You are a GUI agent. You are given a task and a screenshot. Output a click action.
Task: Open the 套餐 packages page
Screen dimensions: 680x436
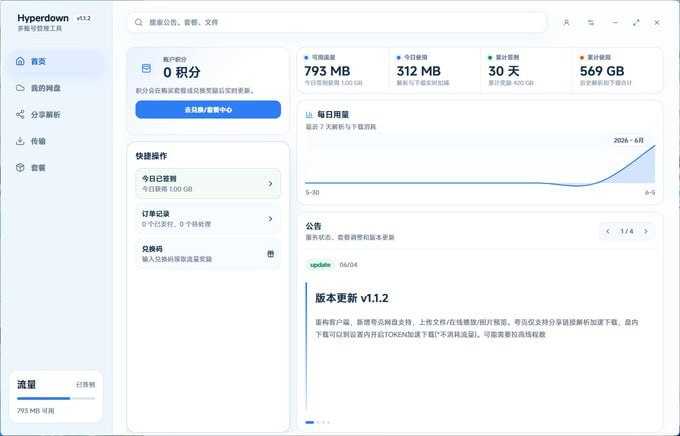point(56,167)
